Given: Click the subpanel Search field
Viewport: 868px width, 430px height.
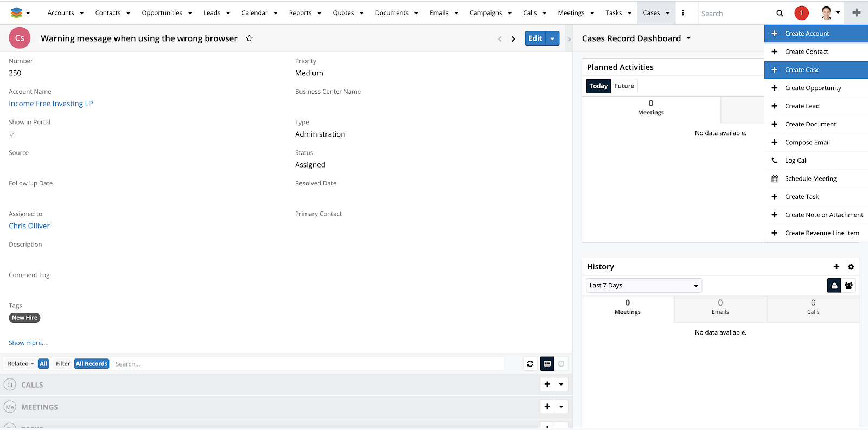Looking at the screenshot, I should (x=308, y=364).
